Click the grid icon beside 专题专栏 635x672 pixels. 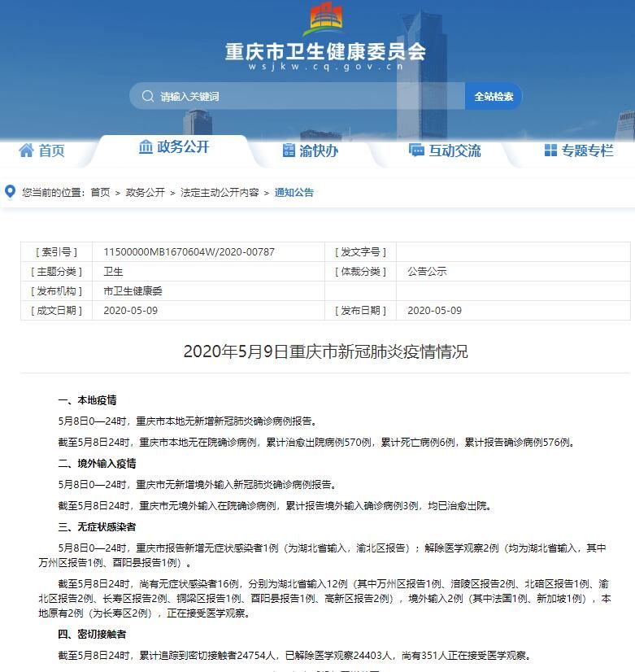coord(550,151)
